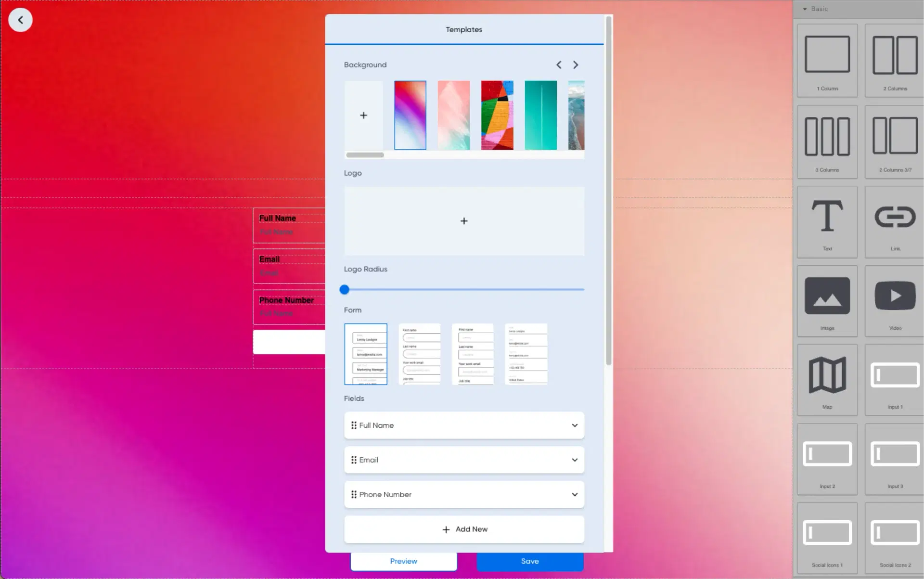Save the template
This screenshot has height=579, width=924.
pos(529,561)
